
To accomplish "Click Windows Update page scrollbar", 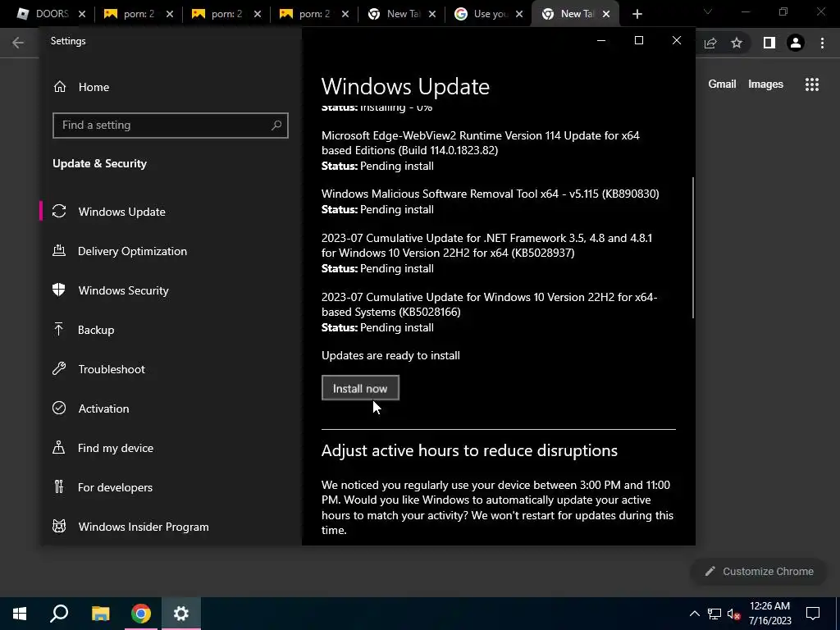I will [x=692, y=248].
